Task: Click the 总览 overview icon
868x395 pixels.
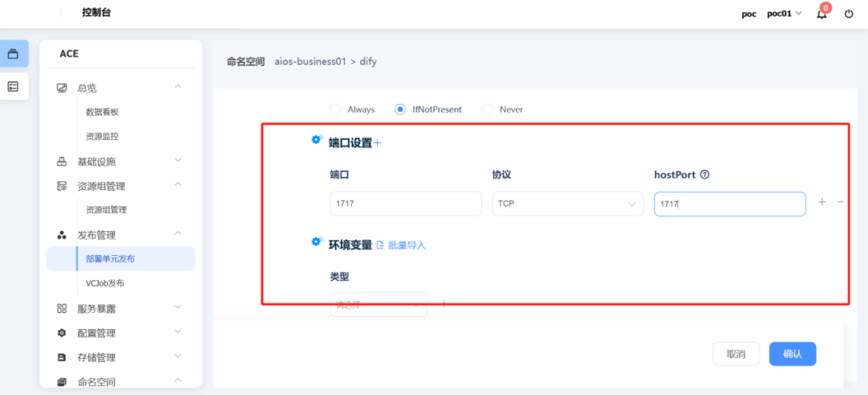Action: click(x=62, y=88)
